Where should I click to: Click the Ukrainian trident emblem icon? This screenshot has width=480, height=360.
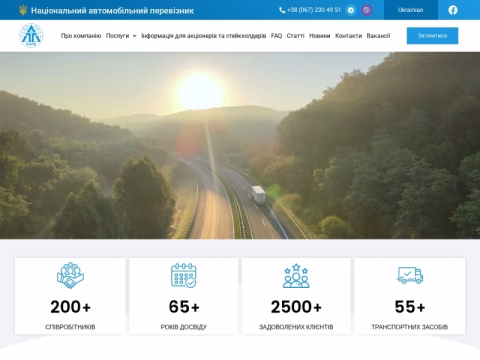pos(23,10)
